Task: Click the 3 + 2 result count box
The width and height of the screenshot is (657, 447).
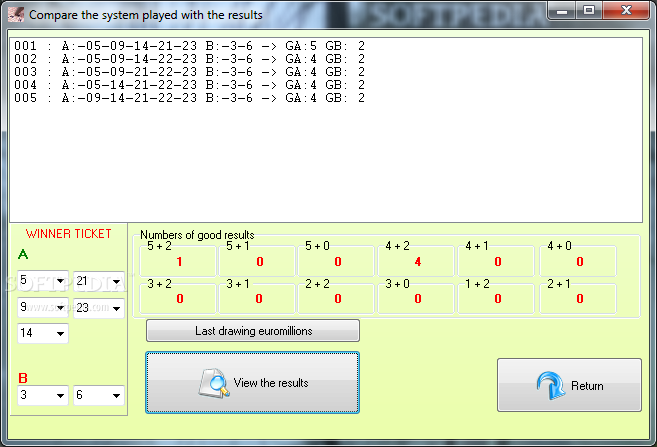Action: coord(178,298)
